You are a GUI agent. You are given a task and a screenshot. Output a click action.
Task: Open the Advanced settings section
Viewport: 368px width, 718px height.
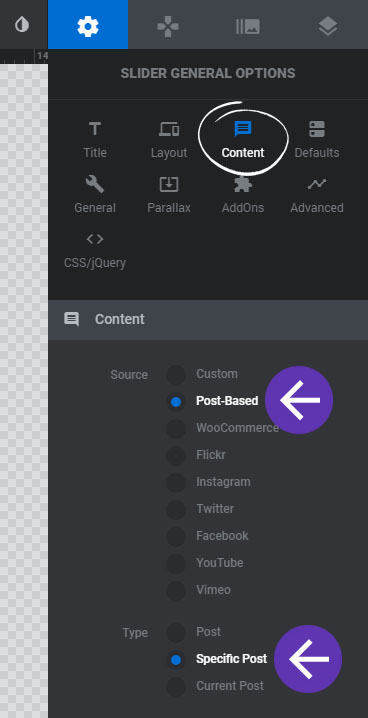(317, 195)
